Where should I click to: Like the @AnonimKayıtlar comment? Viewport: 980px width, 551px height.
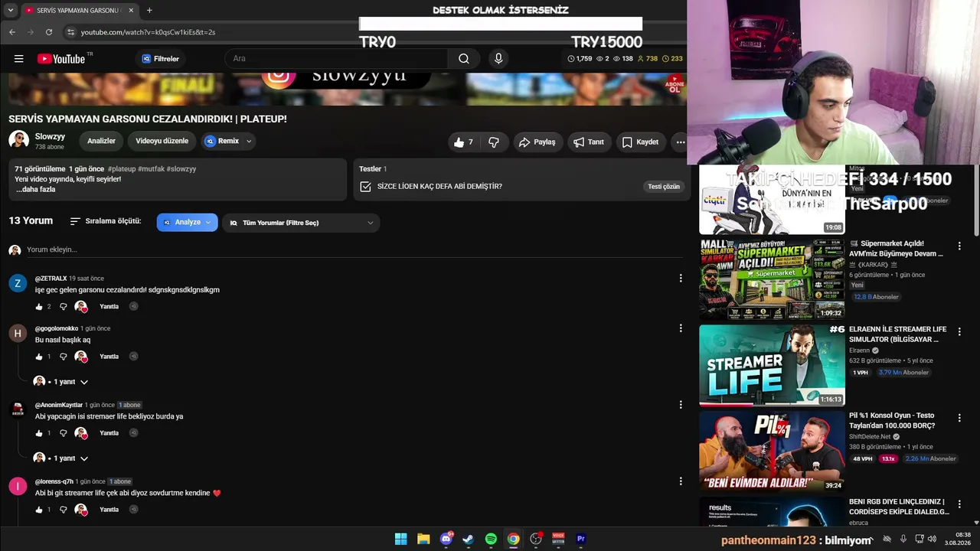[x=39, y=433]
